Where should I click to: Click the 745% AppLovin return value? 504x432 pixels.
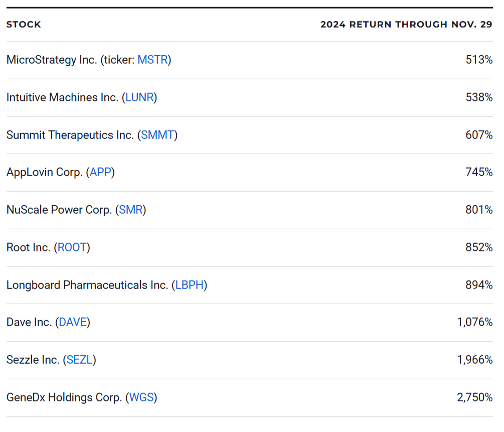[x=479, y=173]
